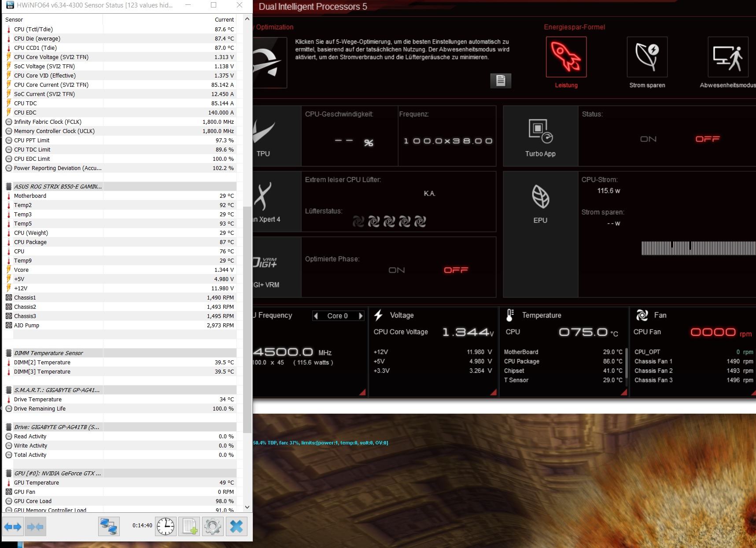Open HWiNFO sensor settings gear icon

click(x=213, y=526)
